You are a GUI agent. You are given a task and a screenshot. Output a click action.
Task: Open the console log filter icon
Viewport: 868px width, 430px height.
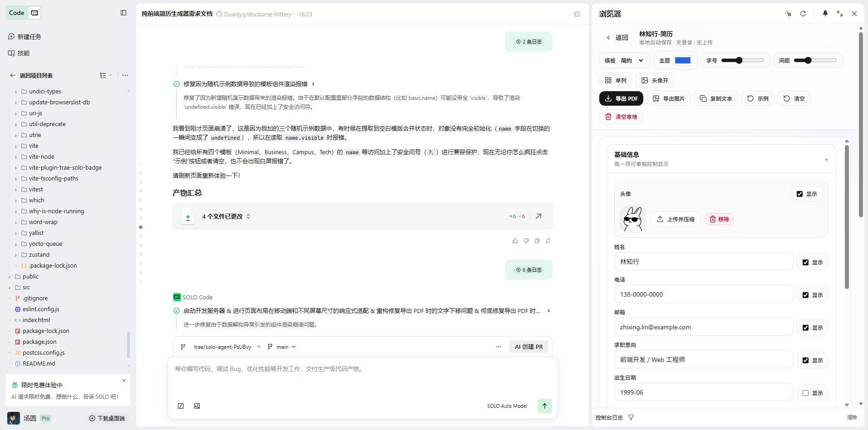(631, 417)
